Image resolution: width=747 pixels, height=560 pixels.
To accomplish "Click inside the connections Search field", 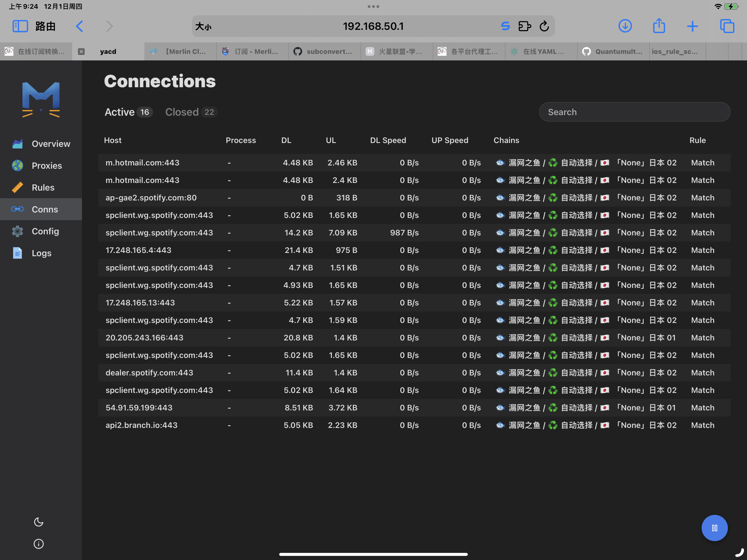I will (x=634, y=112).
